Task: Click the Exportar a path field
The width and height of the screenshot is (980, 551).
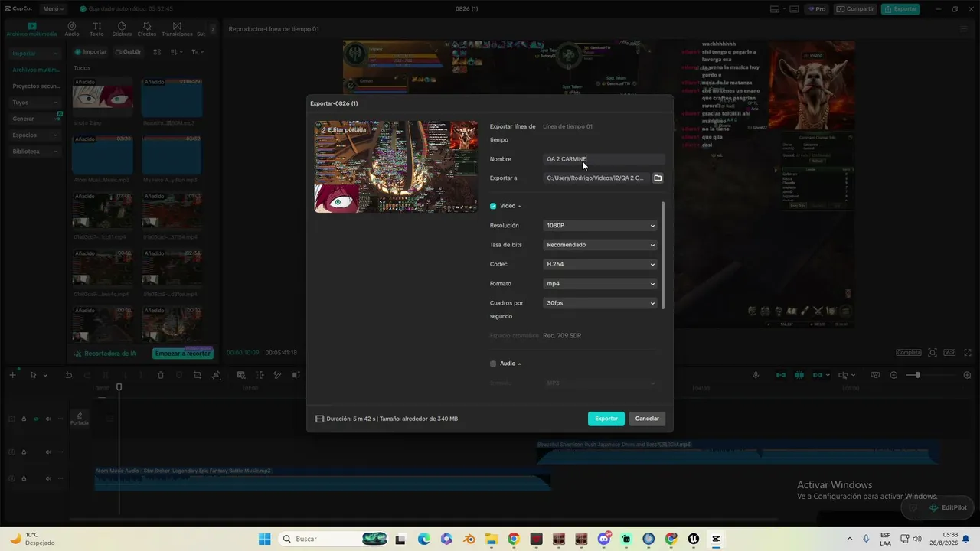Action: point(596,178)
